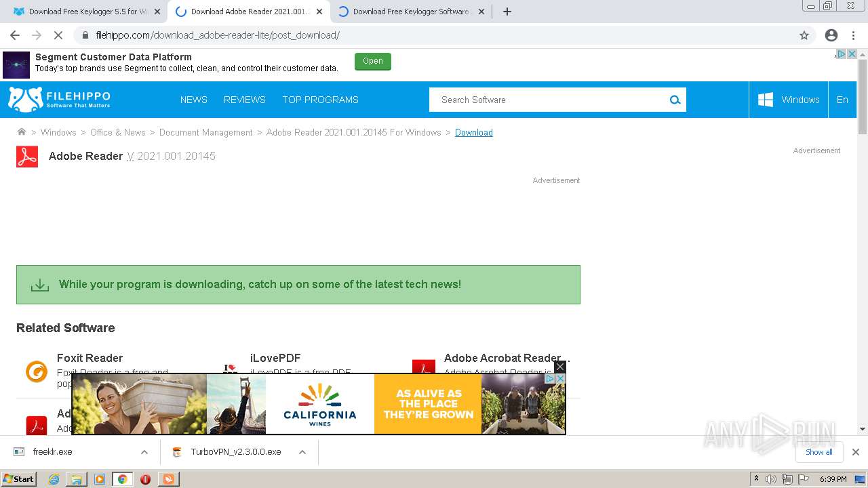Click the FileHippo logo
The height and width of the screenshot is (488, 868).
[x=59, y=100]
